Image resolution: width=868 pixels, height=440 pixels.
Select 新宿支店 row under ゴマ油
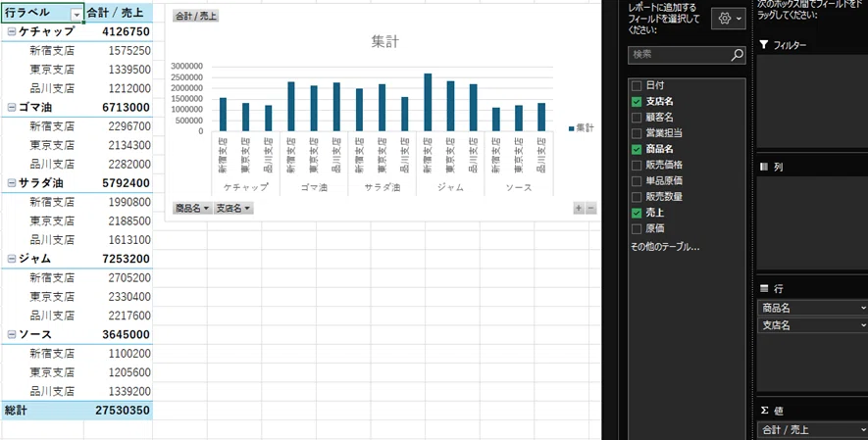click(52, 126)
